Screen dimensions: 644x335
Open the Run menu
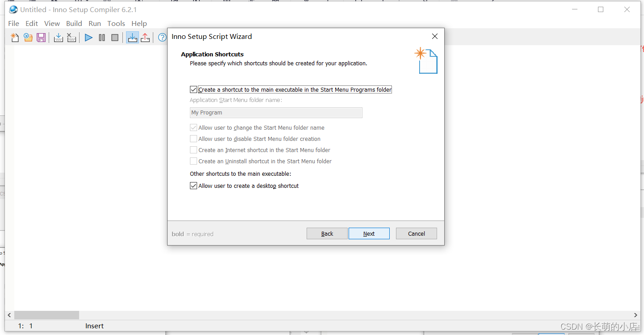point(95,23)
